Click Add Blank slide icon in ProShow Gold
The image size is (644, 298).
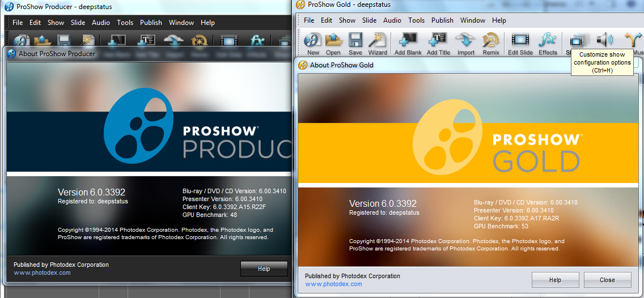pyautogui.click(x=408, y=42)
